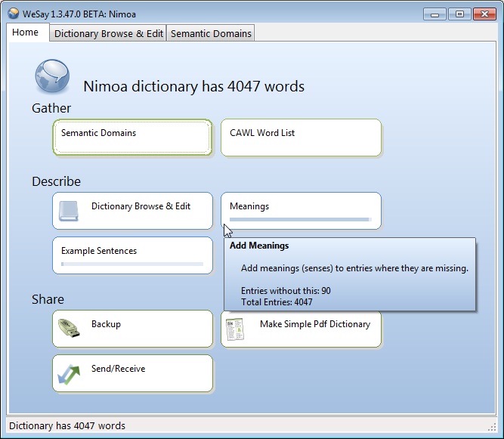Click the WeSay globe speech-bubble logo
Viewport: 504px width, 439px height.
[x=52, y=76]
